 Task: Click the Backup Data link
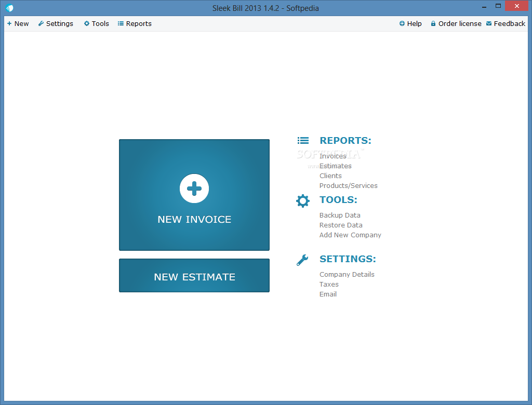click(340, 215)
